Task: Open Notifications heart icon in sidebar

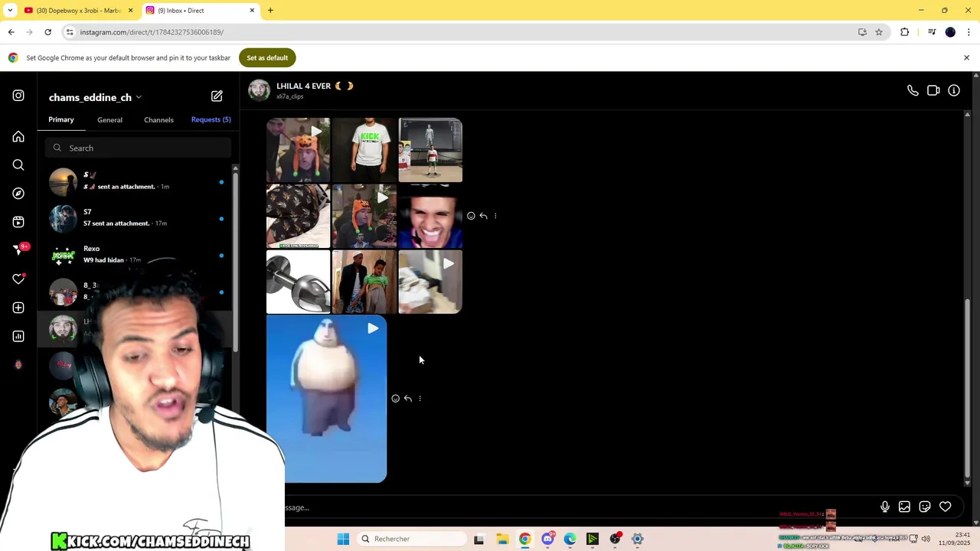Action: point(18,279)
